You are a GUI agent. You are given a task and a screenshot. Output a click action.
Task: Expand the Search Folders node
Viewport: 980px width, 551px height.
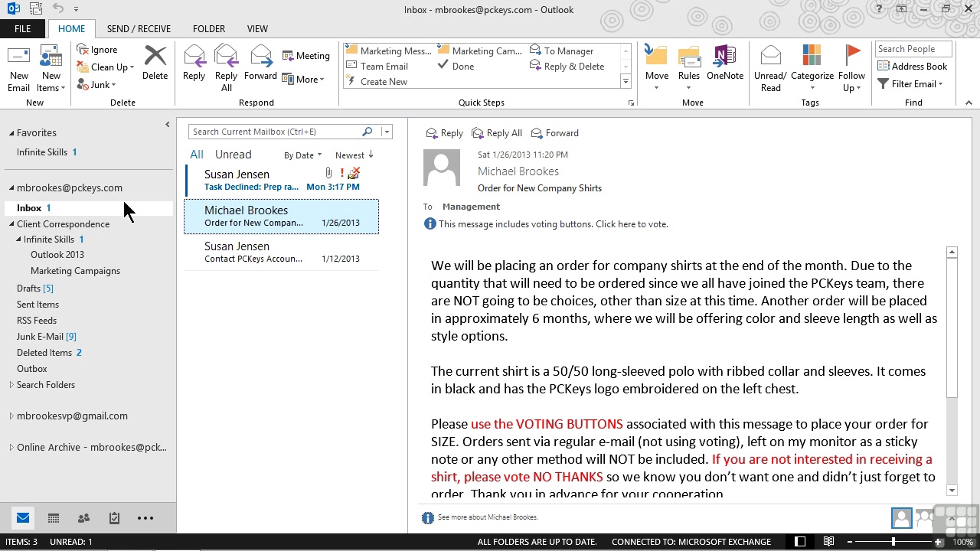[11, 385]
